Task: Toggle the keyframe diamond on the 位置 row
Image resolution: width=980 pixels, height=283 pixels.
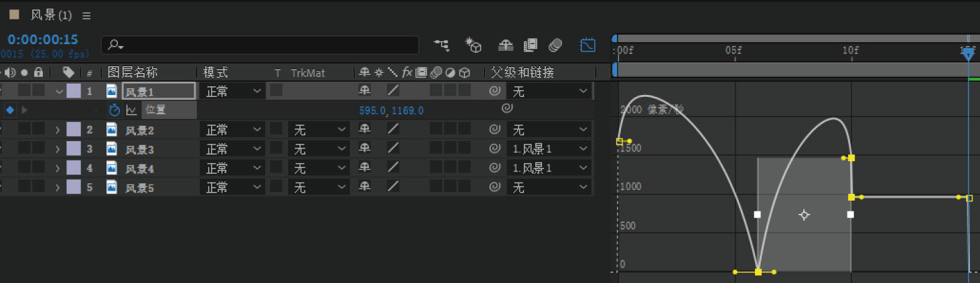Action: coord(10,110)
